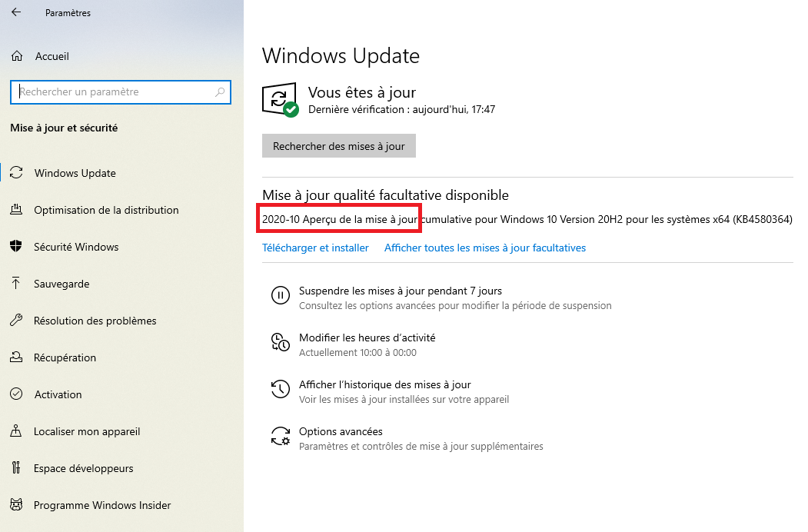Click Localiser mon appareil person icon
Image resolution: width=808 pixels, height=532 pixels.
[16, 431]
